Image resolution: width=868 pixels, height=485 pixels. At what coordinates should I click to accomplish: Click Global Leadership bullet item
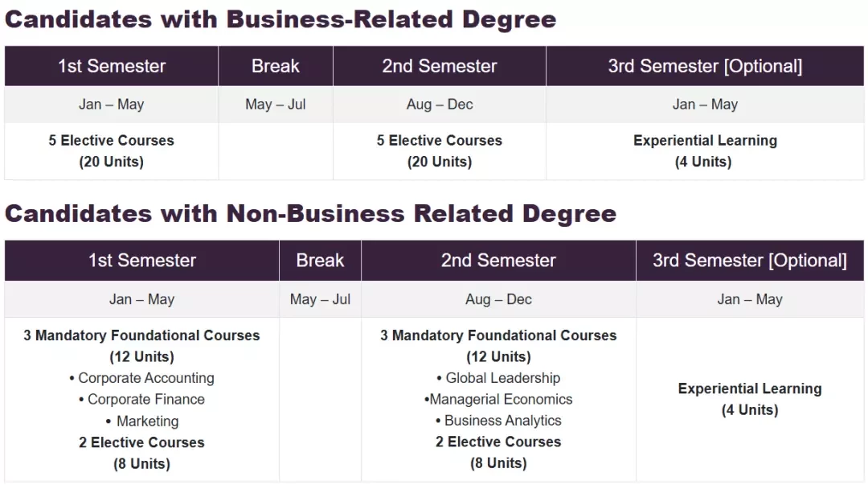coord(498,378)
